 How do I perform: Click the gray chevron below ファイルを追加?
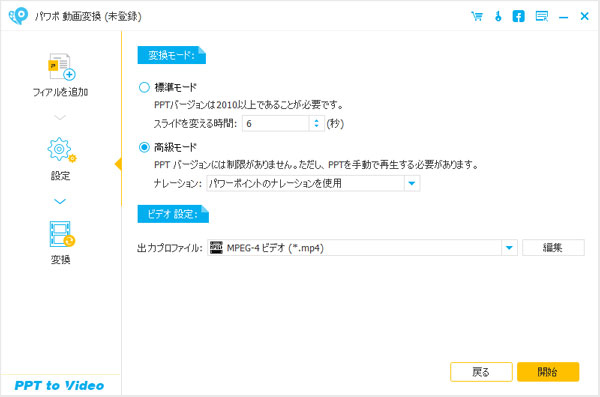[60, 117]
